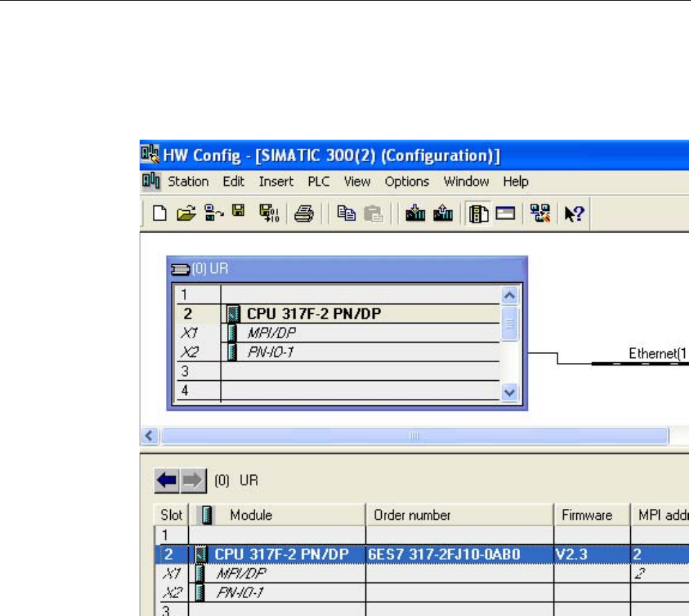The width and height of the screenshot is (691, 616).
Task: Open the Station menu
Action: click(188, 182)
